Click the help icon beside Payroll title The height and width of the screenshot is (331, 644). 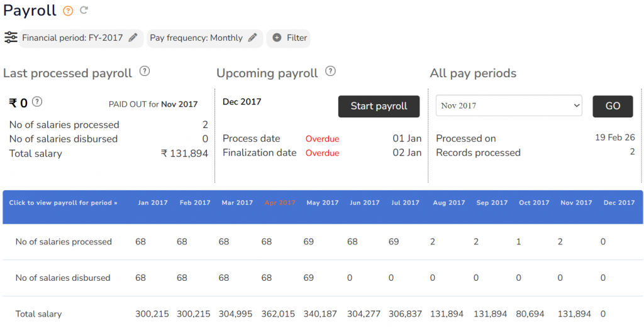click(x=68, y=11)
